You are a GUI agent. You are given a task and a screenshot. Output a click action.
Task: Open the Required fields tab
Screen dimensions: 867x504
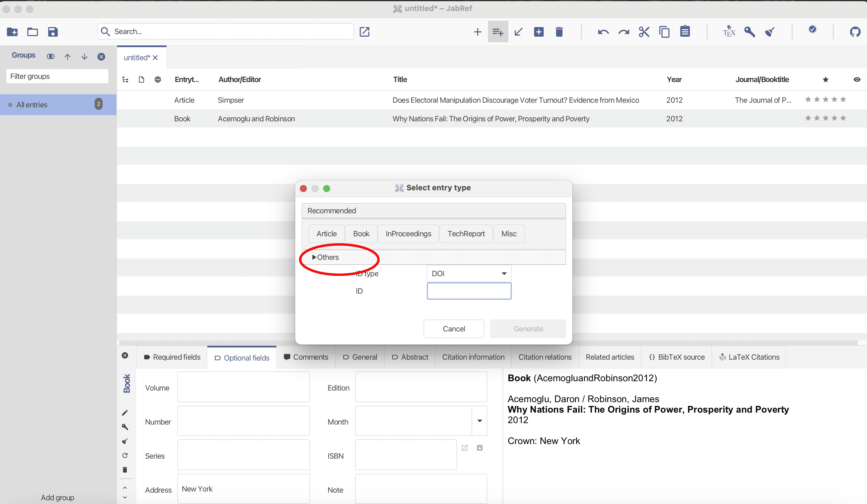[x=172, y=357]
